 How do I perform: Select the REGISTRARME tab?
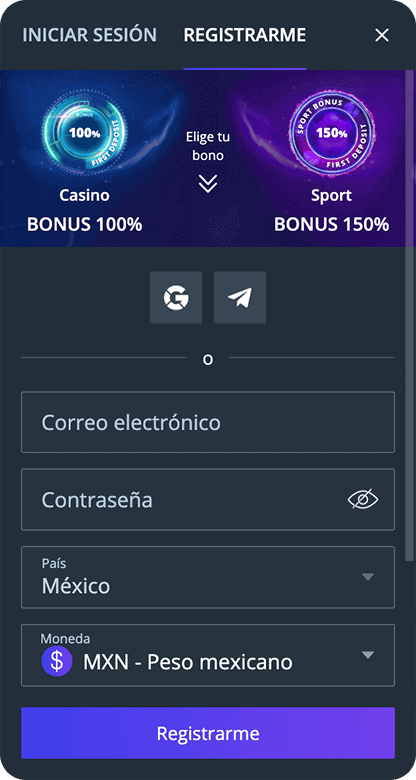pyautogui.click(x=245, y=35)
